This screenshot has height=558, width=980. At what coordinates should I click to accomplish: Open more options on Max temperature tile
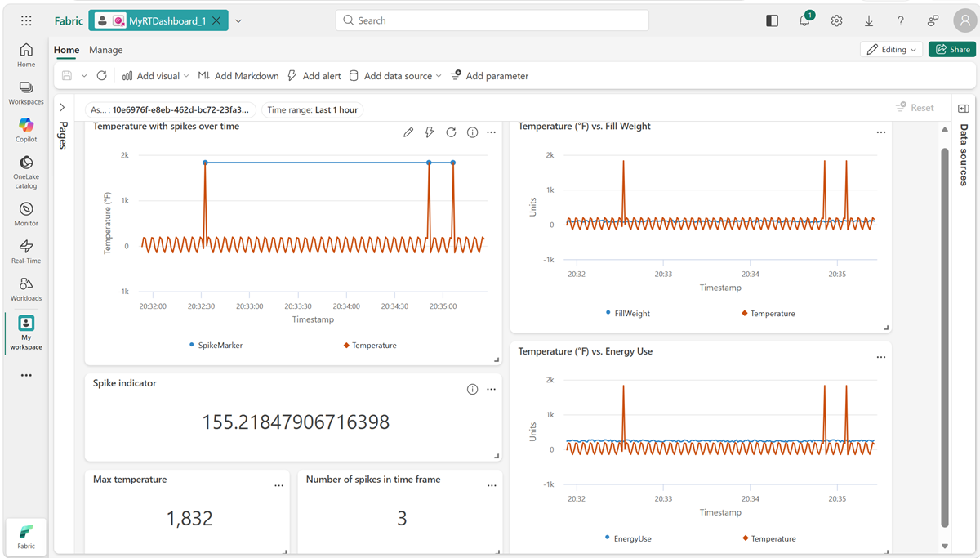279,485
